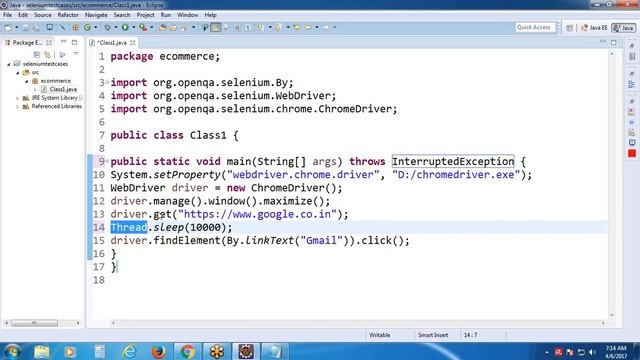
Task: Open the New file dropdown arrow
Action: pos(16,27)
